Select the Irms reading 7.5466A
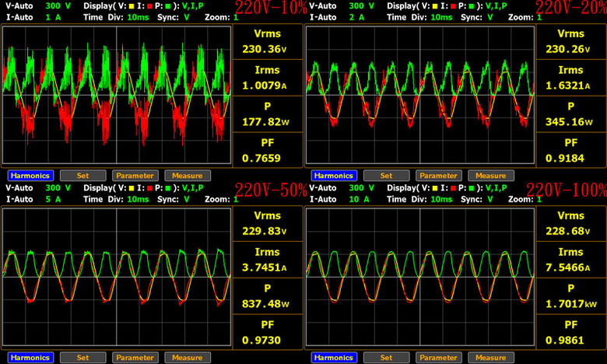Viewport: 607px width, 364px height. pos(567,268)
